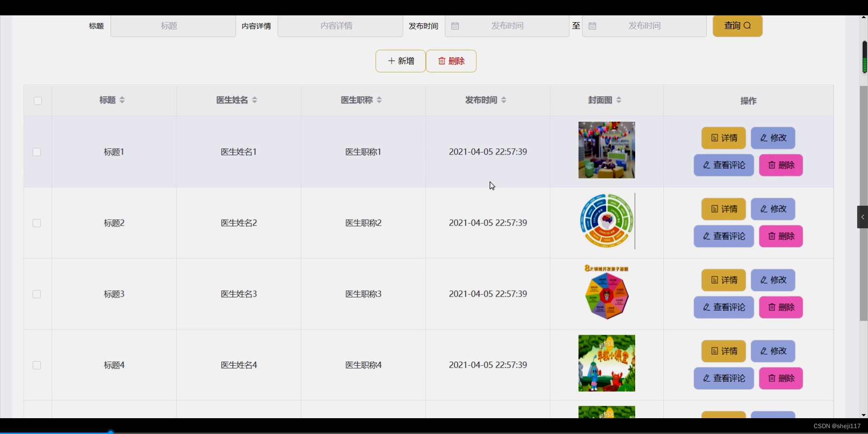The image size is (868, 434).
Task: Select the 医生职称2 cell text
Action: click(363, 223)
